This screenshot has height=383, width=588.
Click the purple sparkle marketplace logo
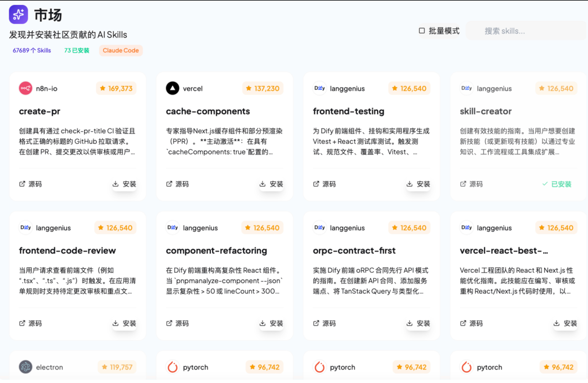click(x=18, y=14)
